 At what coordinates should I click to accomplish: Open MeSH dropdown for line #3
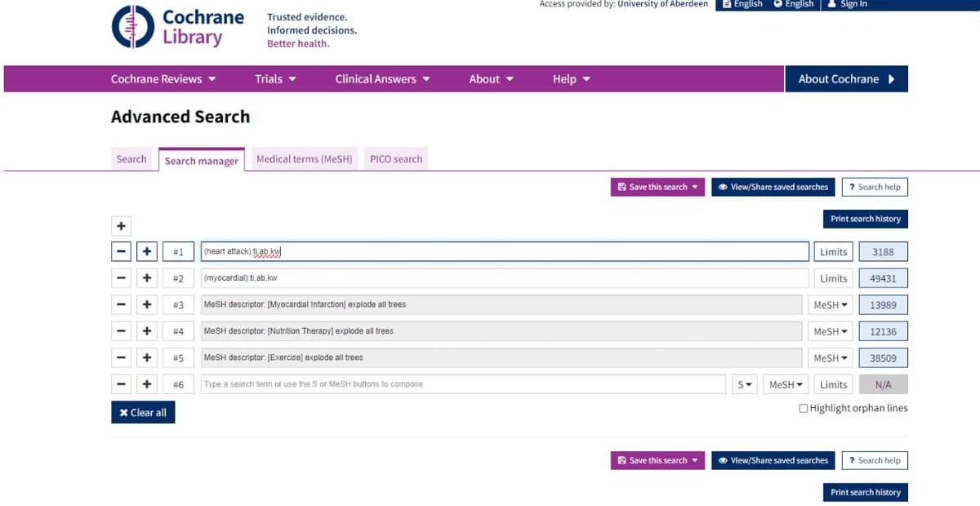[831, 305]
